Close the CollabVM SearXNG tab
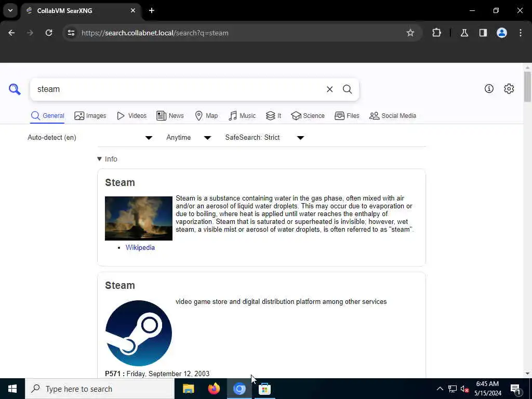 [133, 10]
